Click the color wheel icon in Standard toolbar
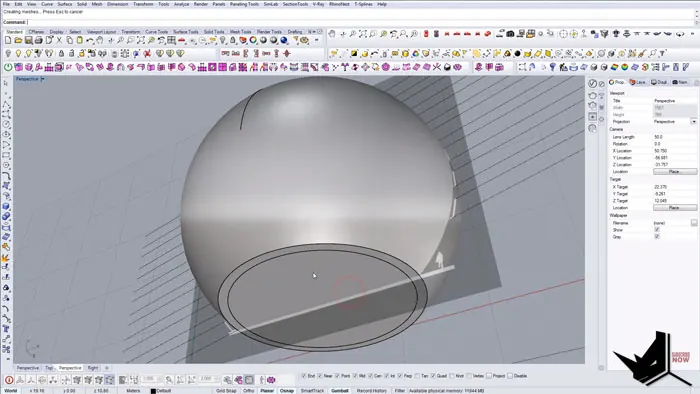The width and height of the screenshot is (700, 394). (x=253, y=41)
